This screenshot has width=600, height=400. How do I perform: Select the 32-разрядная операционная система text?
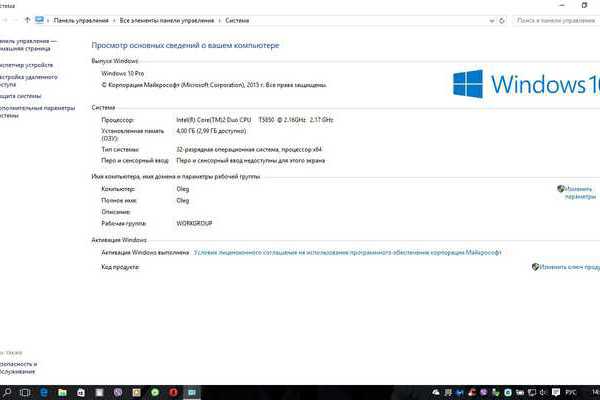pyautogui.click(x=249, y=149)
